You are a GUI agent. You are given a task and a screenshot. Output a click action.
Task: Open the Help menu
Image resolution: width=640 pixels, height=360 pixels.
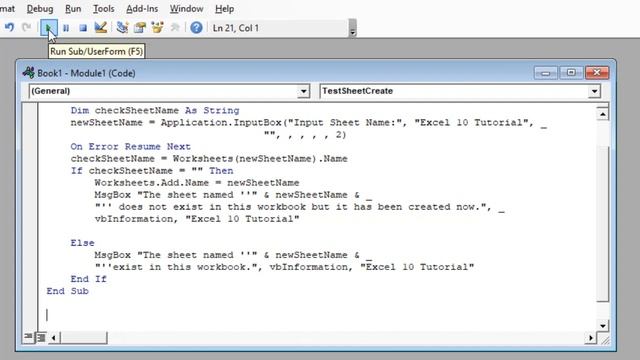tap(224, 9)
